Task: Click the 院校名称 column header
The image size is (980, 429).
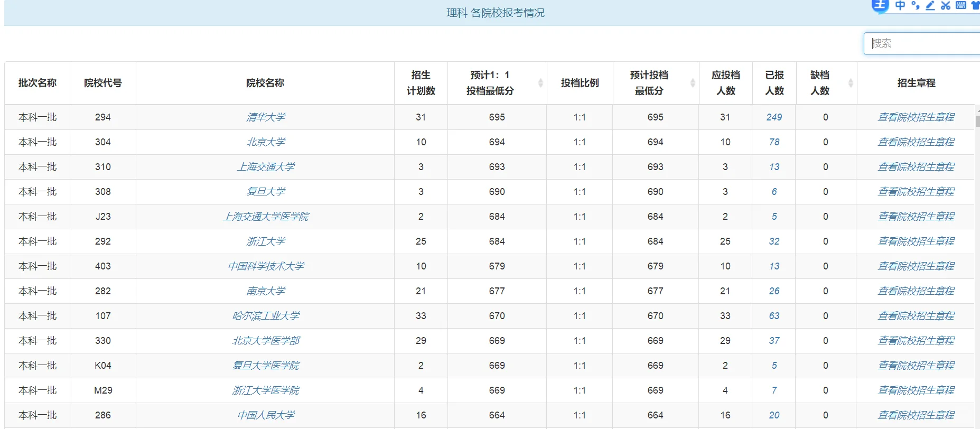Action: (265, 83)
